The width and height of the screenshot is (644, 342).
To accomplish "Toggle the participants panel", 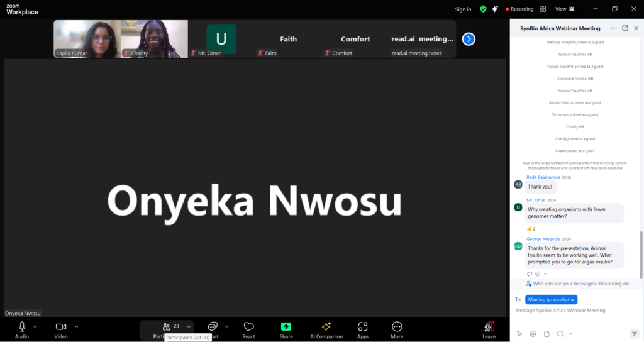I will 167,328.
